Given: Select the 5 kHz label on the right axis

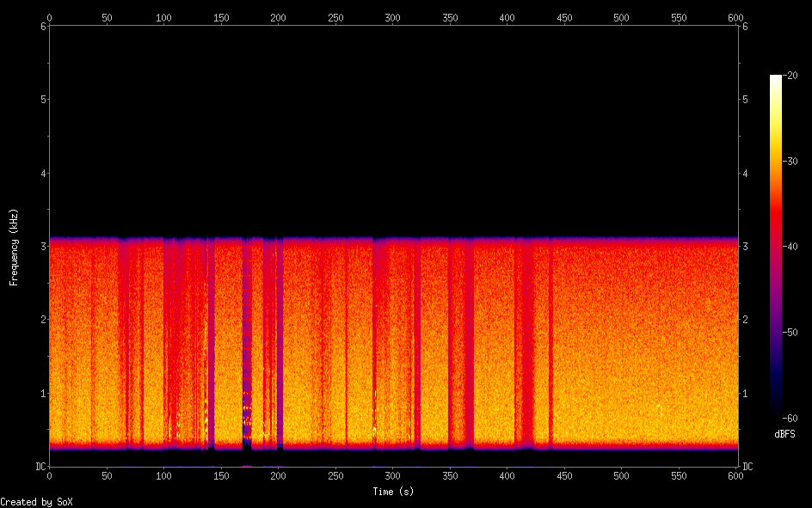Looking at the screenshot, I should (x=744, y=100).
